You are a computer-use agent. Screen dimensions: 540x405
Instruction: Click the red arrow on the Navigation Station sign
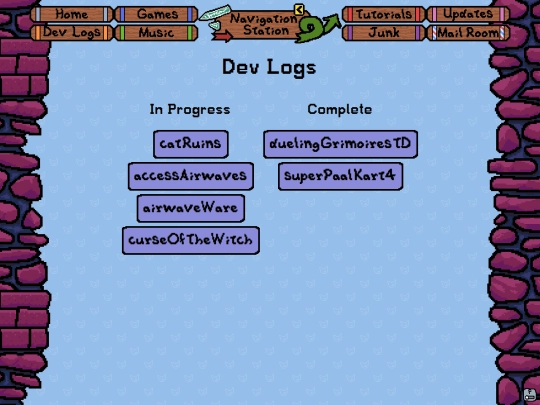coord(222,36)
